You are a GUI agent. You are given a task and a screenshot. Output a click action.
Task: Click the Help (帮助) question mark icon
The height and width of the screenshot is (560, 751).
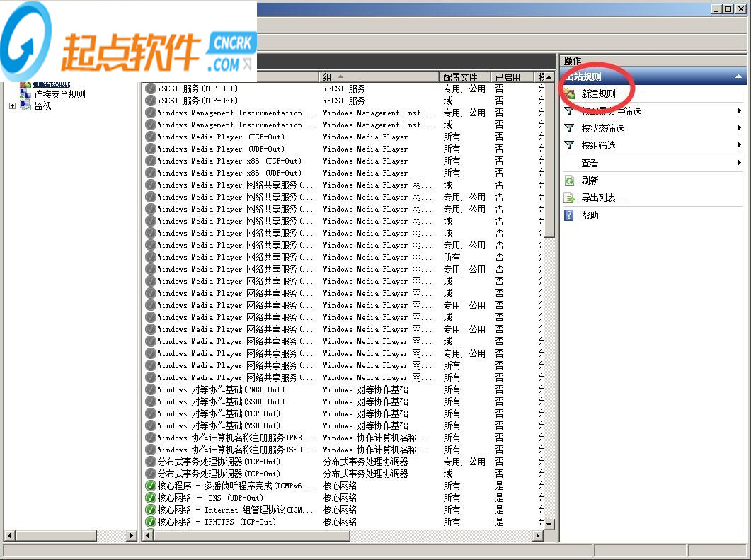(569, 215)
